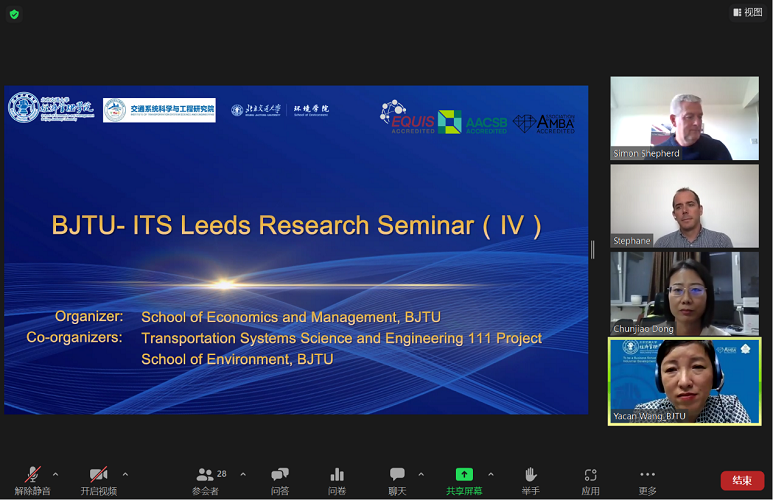
Task: Raise hand with 举手 icon
Action: [x=530, y=481]
